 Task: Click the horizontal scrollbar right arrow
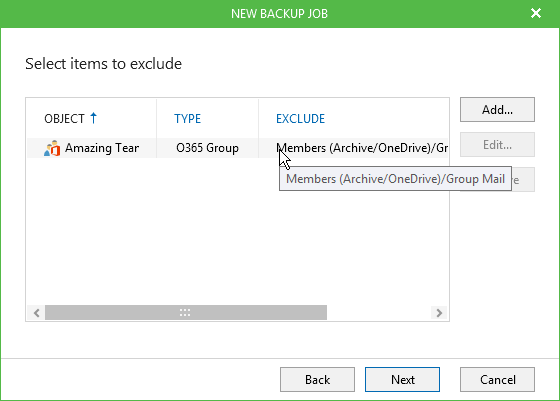439,313
